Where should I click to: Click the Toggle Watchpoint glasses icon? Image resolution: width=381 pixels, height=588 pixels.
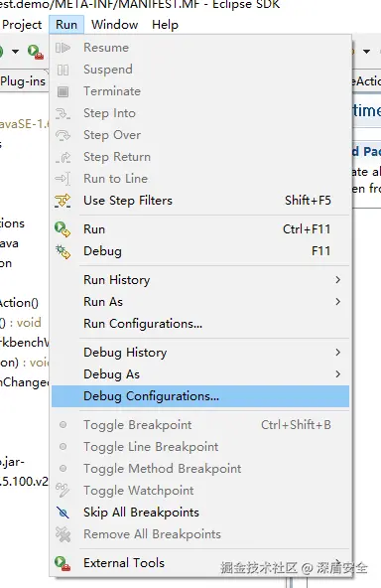[63, 491]
